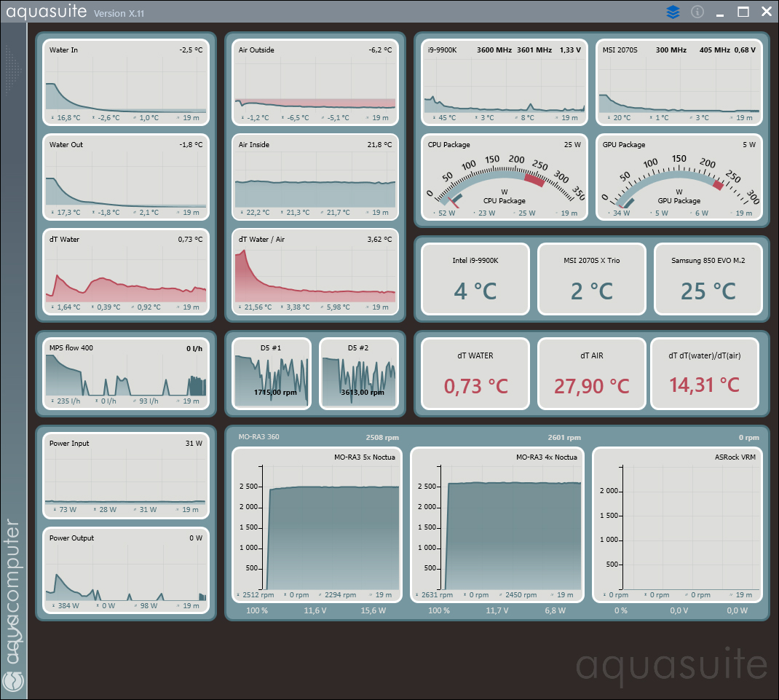
Task: Select the MO-RA3 4x Noctua fan chart
Action: pyautogui.click(x=497, y=525)
